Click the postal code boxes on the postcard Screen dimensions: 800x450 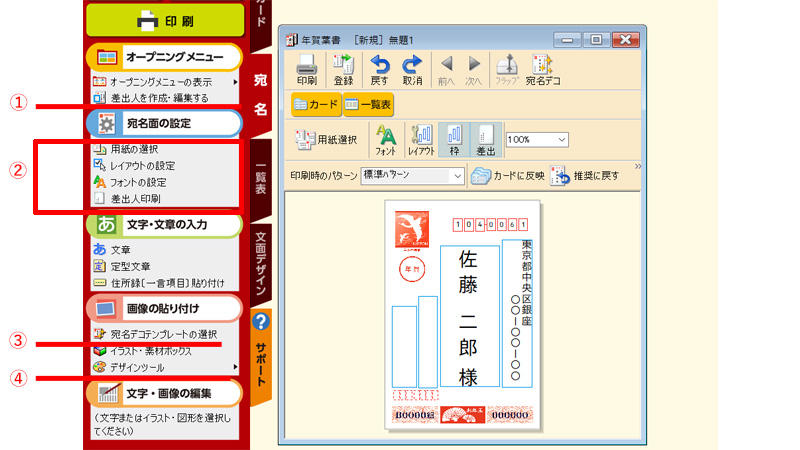click(x=490, y=224)
